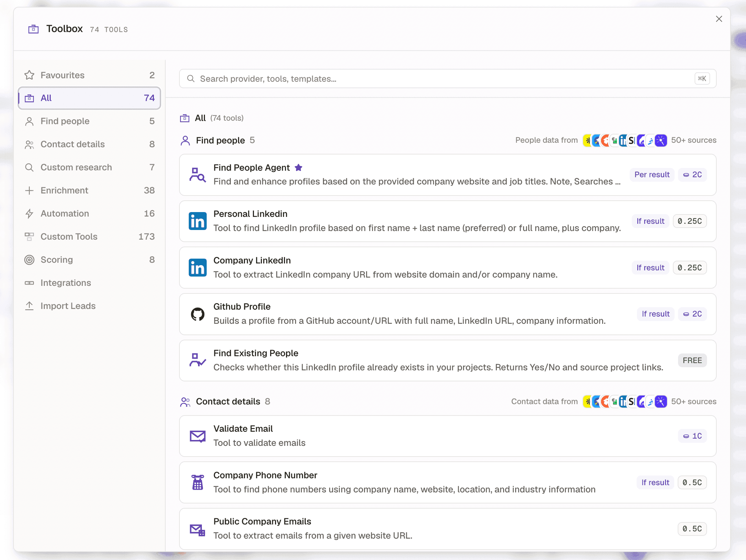Screen dimensions: 746x560
Task: Click the Find people section header icon
Action: [185, 140]
